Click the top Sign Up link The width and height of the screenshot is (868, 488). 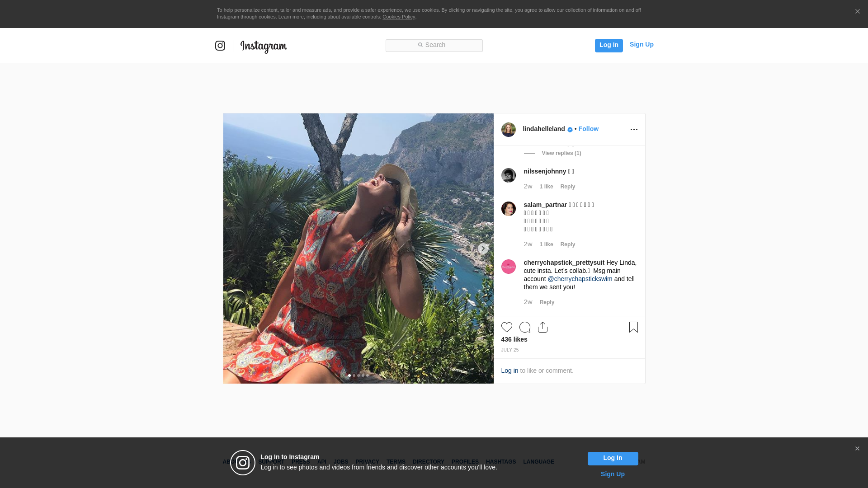click(x=641, y=44)
